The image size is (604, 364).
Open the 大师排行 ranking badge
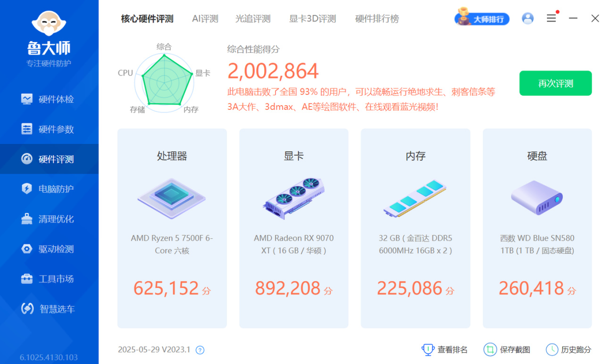tap(482, 18)
